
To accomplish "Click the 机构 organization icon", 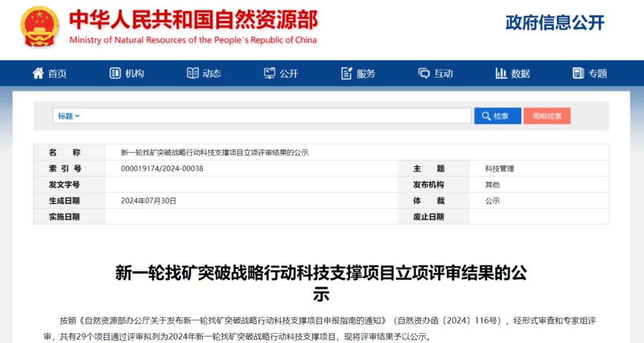I will 115,73.
